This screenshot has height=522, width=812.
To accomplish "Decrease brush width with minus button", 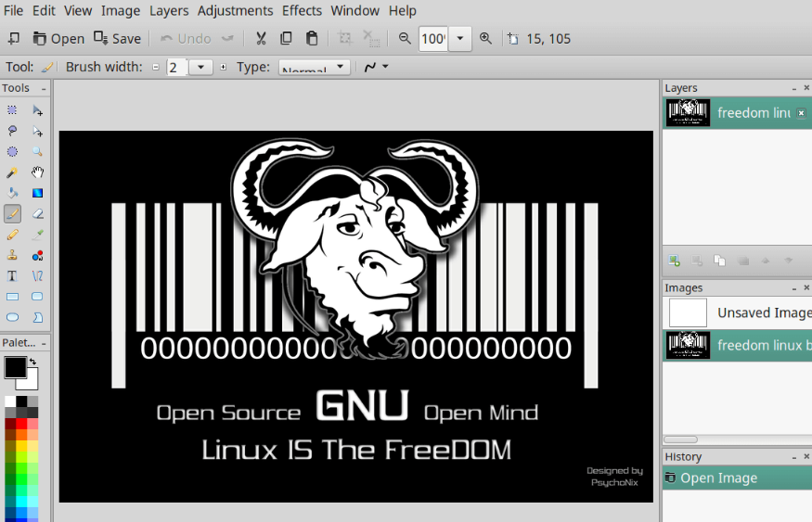I will pyautogui.click(x=155, y=68).
